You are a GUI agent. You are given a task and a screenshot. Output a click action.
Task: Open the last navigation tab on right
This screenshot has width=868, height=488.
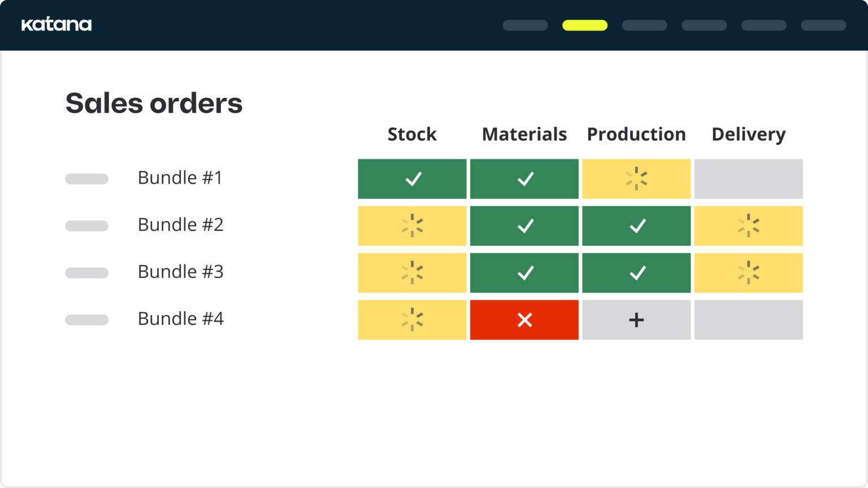pyautogui.click(x=823, y=25)
